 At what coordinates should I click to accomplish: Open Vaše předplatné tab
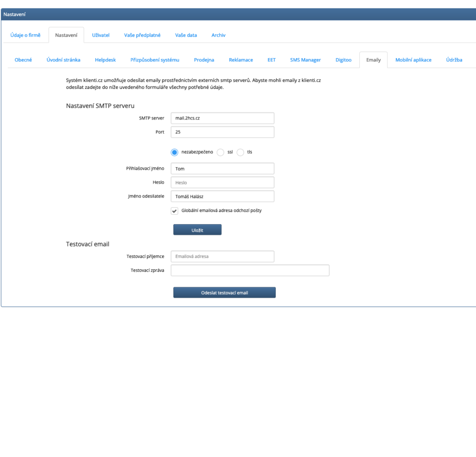click(x=142, y=35)
